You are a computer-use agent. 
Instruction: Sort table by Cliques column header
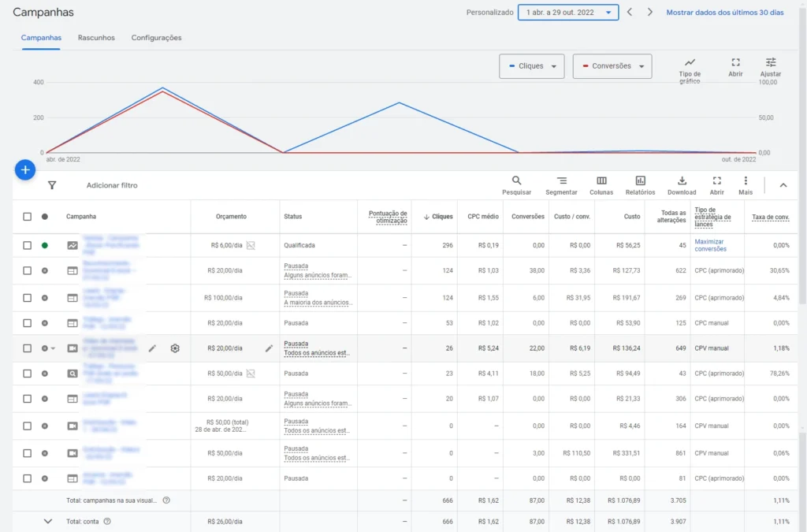[442, 217]
